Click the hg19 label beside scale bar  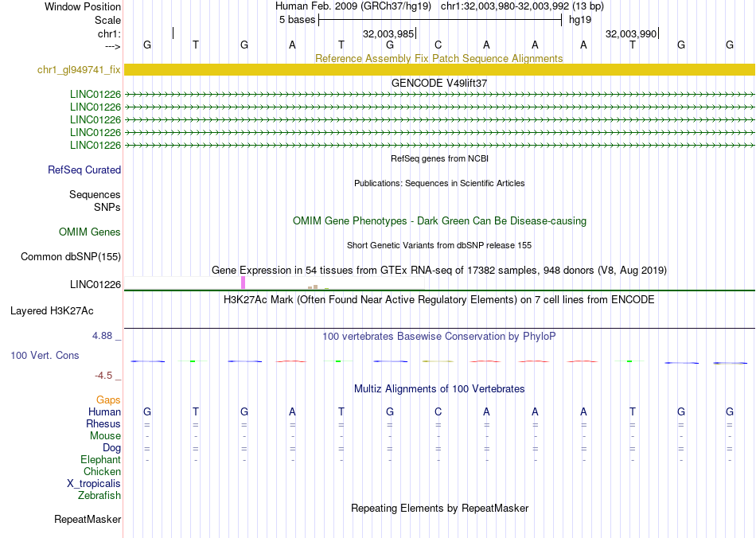click(x=580, y=20)
